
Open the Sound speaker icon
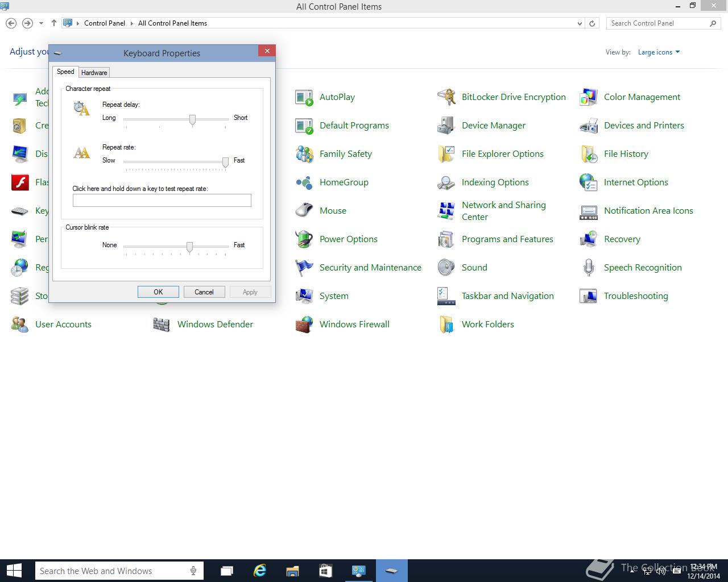446,268
